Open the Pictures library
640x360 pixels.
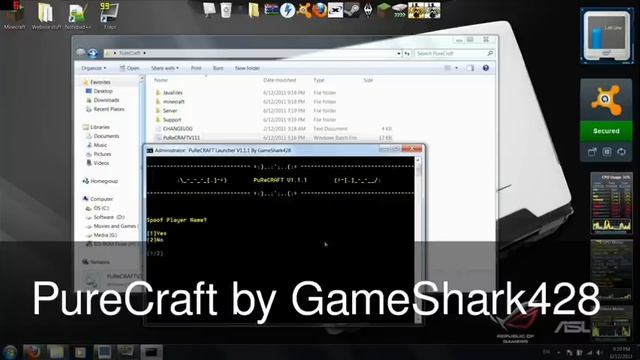(102, 154)
